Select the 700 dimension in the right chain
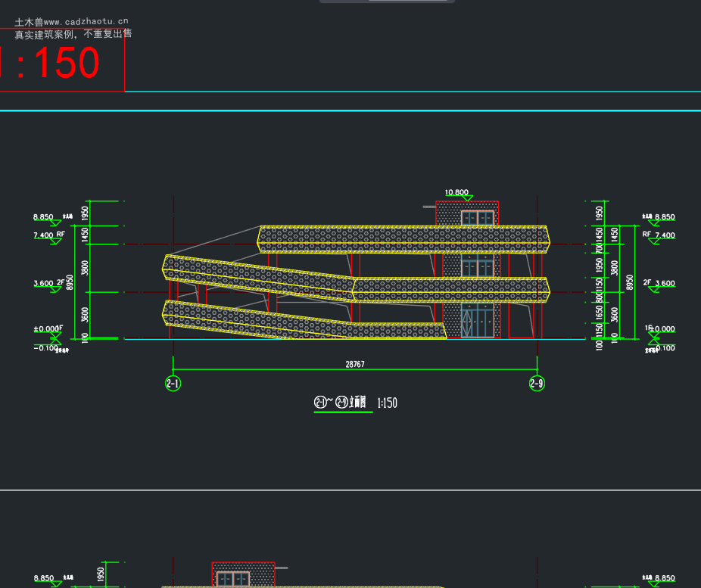701x588 pixels. pyautogui.click(x=600, y=248)
